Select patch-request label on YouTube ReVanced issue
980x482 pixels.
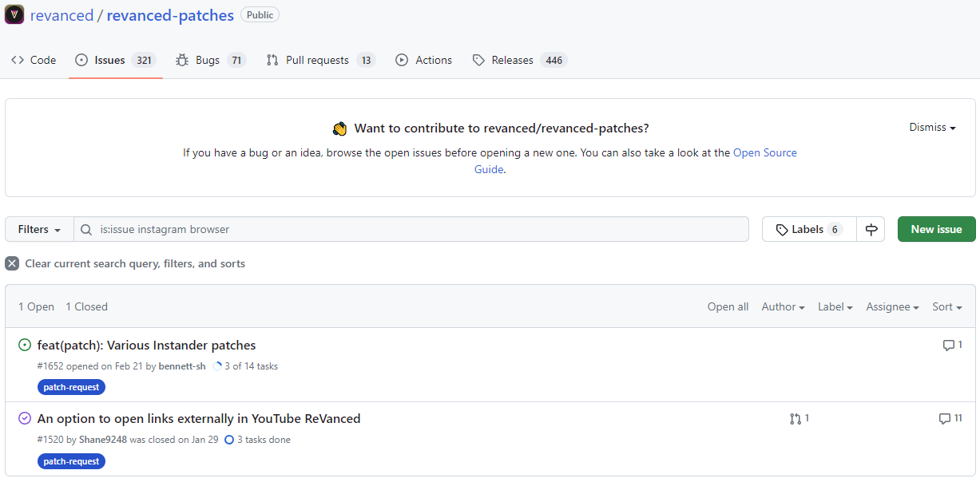point(71,460)
